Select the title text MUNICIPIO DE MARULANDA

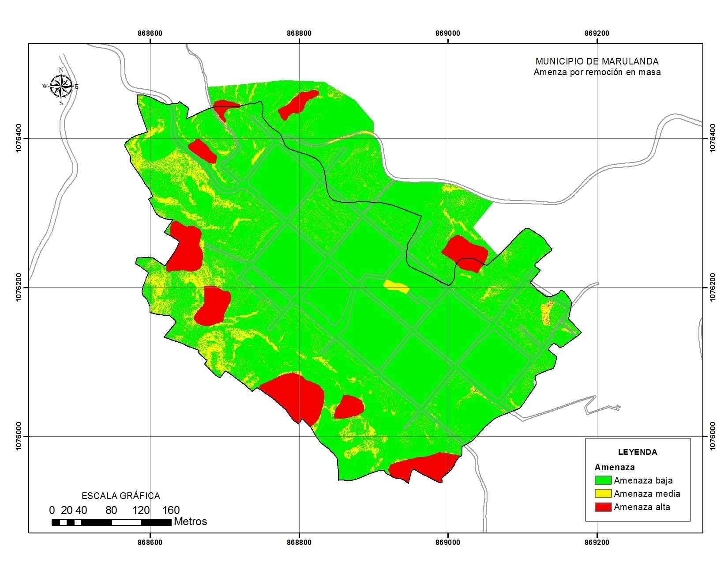(597, 61)
